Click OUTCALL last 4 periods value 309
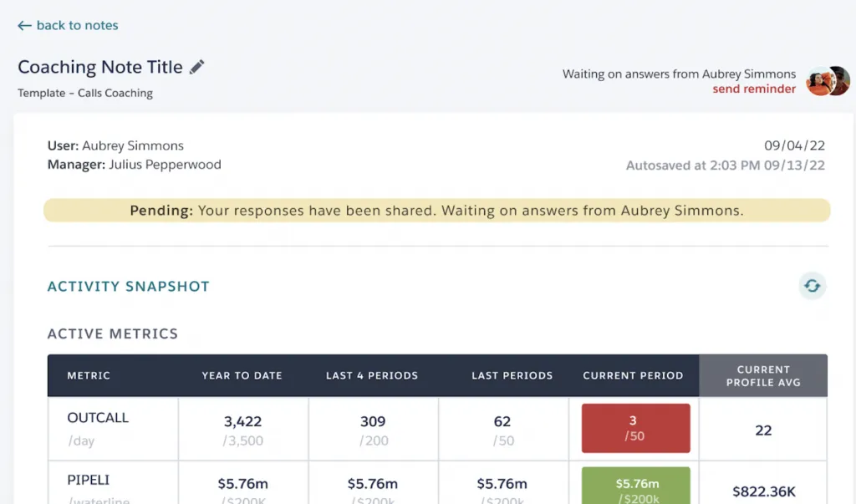This screenshot has height=504, width=856. 373,421
